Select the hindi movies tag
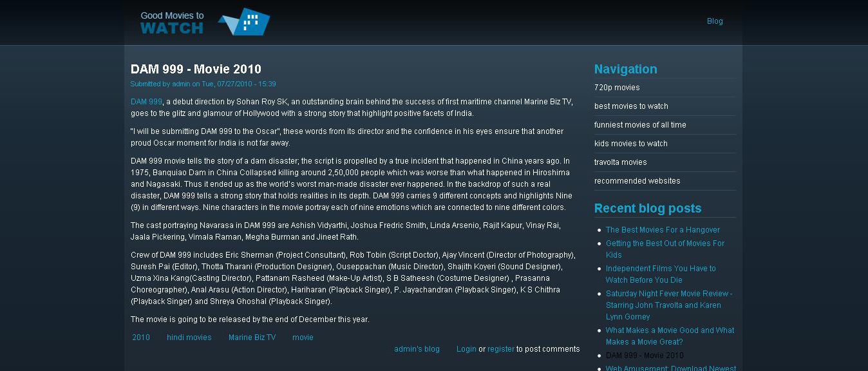The height and width of the screenshot is (371, 868). [189, 338]
